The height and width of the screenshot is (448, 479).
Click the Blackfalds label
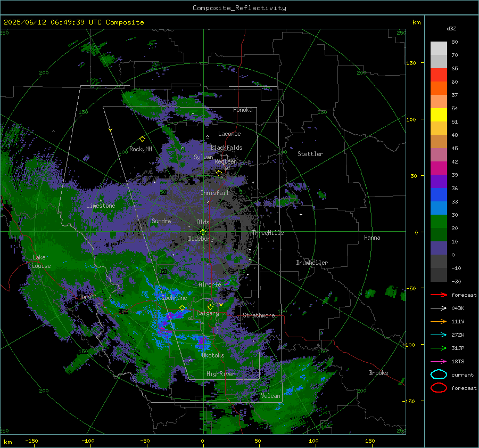226,148
